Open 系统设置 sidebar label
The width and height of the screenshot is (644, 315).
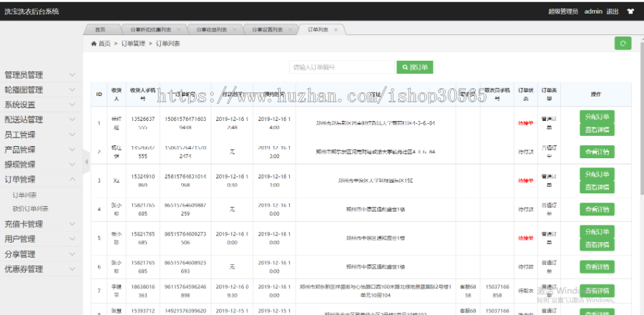coord(20,105)
